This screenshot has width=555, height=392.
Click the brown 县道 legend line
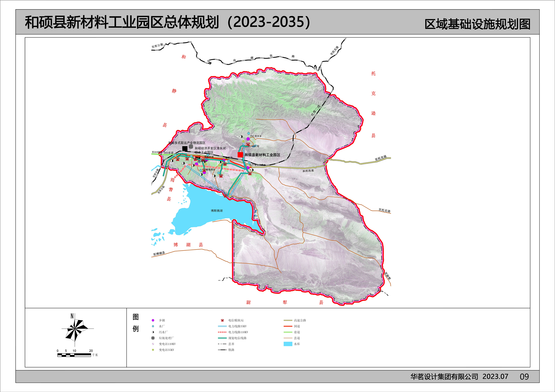[288, 338]
